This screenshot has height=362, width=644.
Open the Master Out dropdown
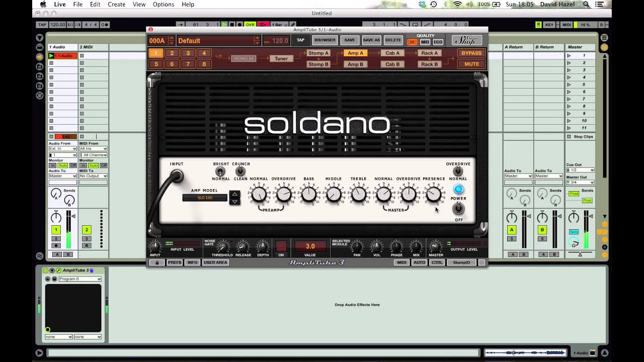(580, 183)
